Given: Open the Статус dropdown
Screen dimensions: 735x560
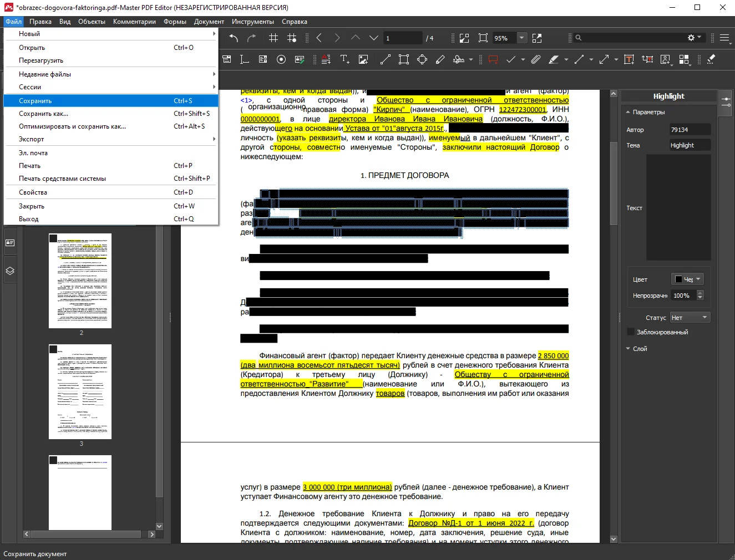Looking at the screenshot, I should point(690,318).
